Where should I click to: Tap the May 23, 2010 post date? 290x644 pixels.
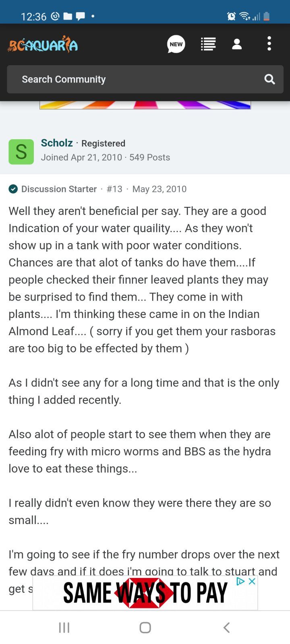159,189
